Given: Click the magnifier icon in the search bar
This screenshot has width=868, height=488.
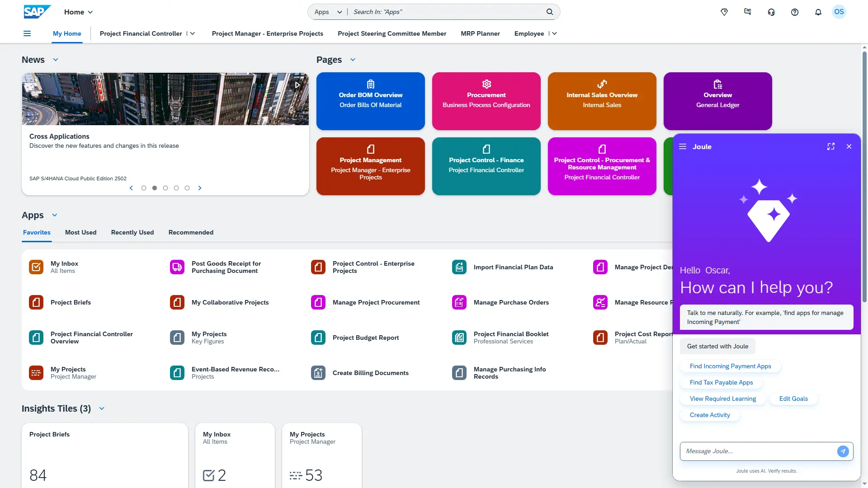Looking at the screenshot, I should (549, 12).
